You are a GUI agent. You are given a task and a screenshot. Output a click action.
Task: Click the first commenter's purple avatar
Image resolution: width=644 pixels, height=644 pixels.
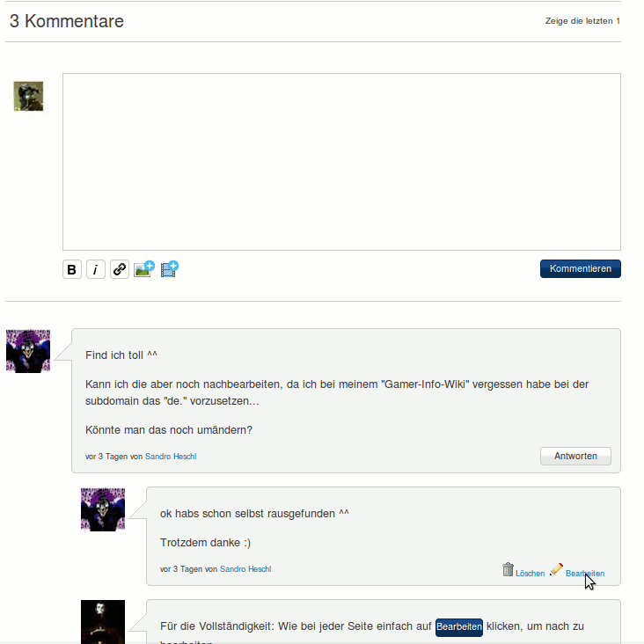[28, 351]
